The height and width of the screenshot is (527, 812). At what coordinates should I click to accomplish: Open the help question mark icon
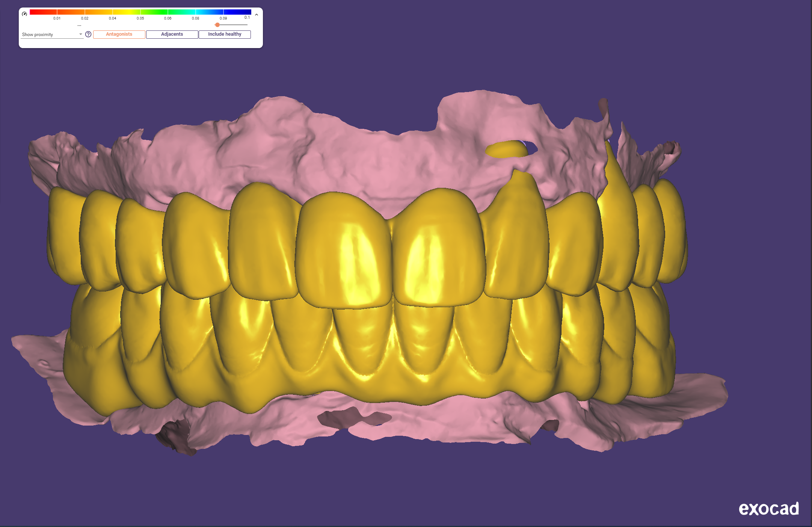pos(88,34)
